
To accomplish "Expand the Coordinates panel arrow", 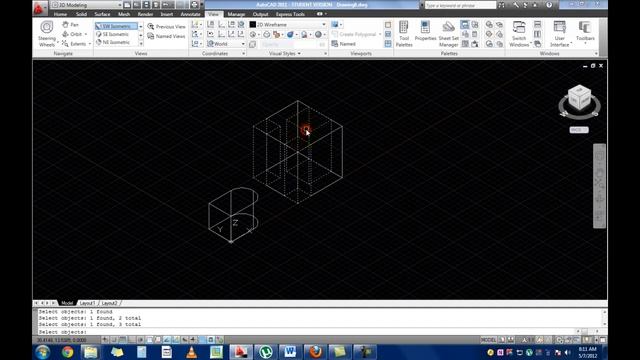I will click(244, 53).
